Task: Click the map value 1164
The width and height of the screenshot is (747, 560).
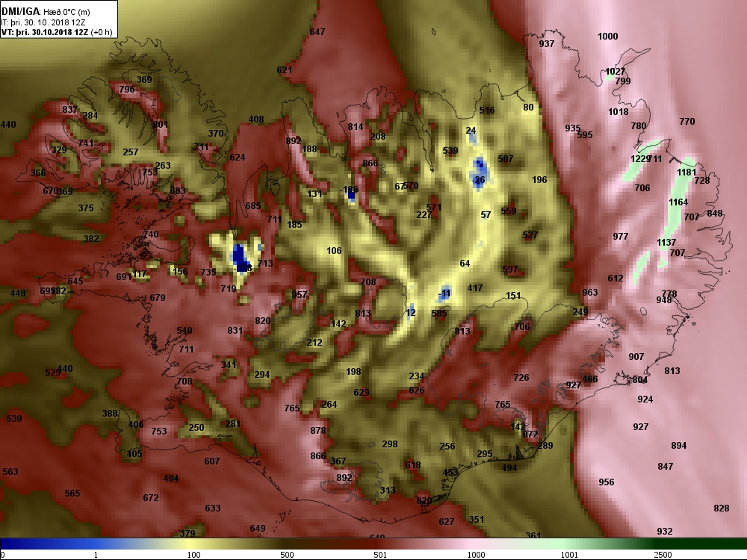Action: pos(678,202)
